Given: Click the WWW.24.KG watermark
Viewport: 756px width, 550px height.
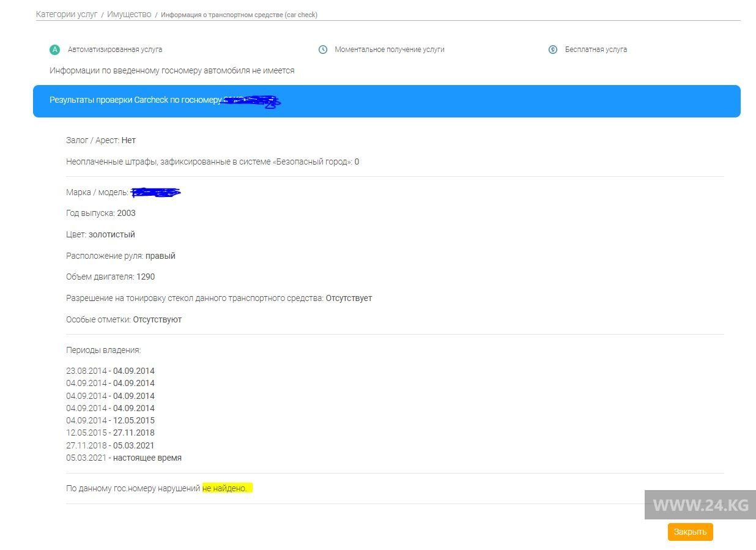Looking at the screenshot, I should point(700,505).
